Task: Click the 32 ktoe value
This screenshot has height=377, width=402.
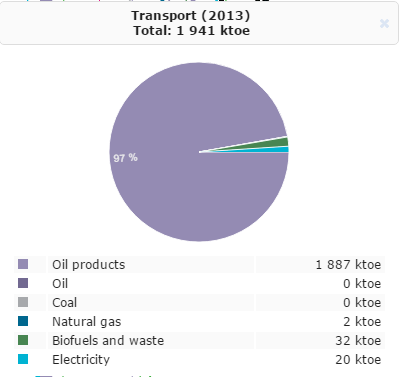Action: pos(358,341)
